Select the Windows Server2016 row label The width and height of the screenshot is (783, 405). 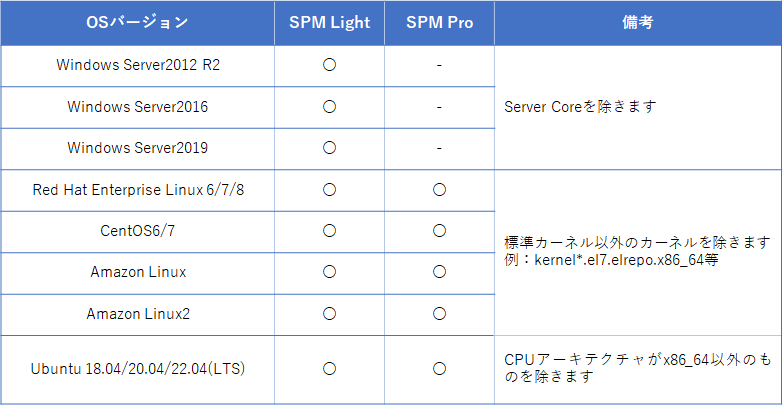coord(138,106)
